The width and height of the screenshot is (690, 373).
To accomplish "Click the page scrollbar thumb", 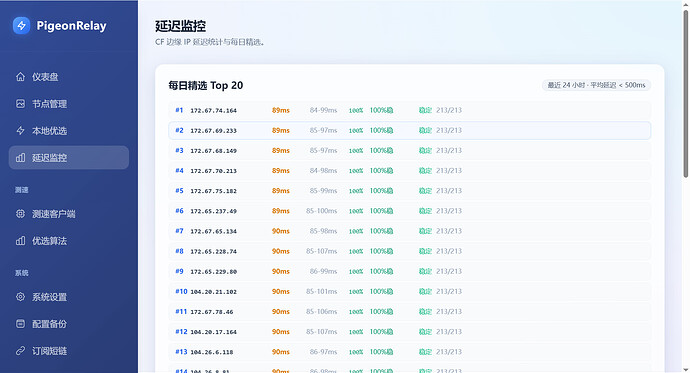I will (686, 93).
